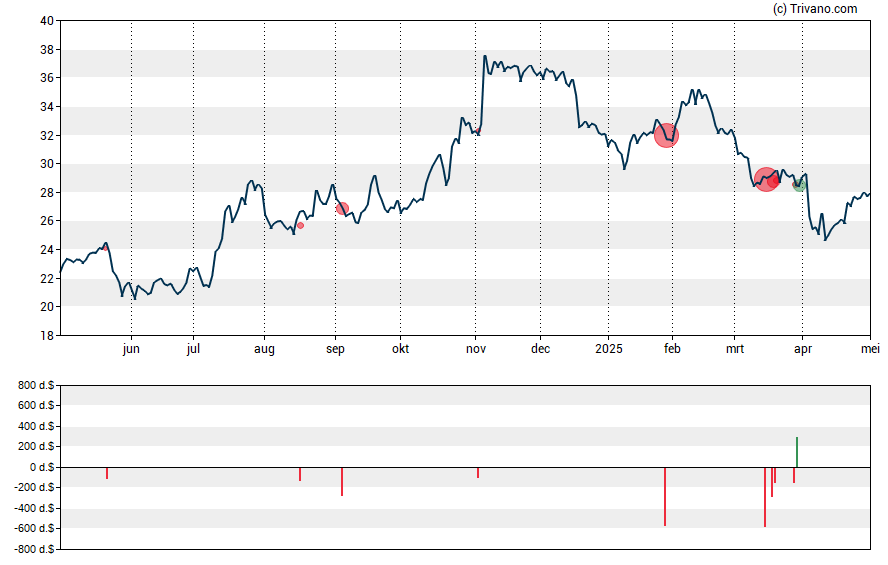Click the price axis value 26

point(47,221)
